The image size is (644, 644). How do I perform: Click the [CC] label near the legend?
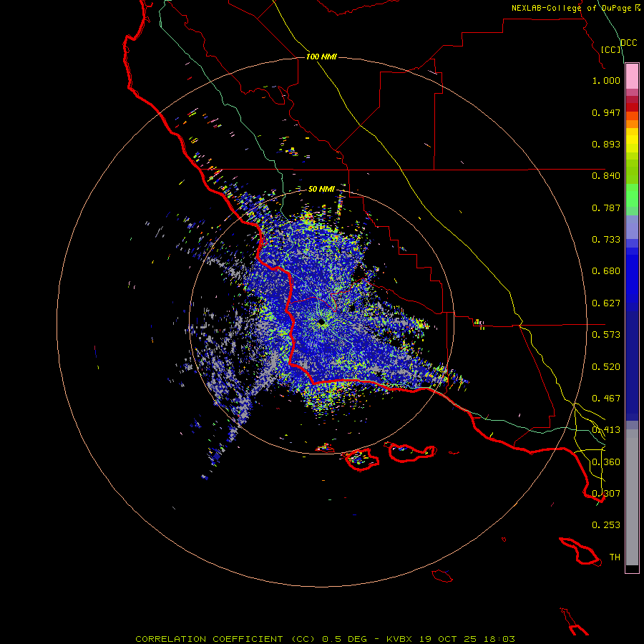tap(611, 49)
